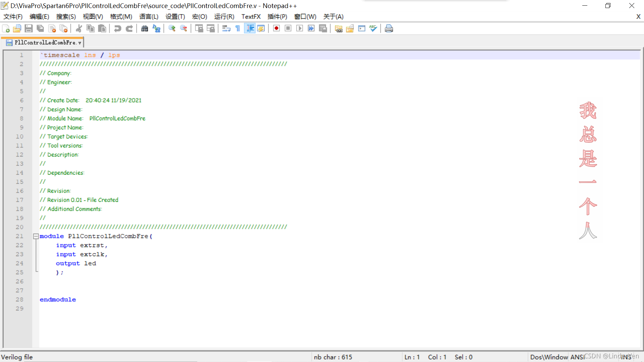Click the TextFX menu item

click(251, 16)
